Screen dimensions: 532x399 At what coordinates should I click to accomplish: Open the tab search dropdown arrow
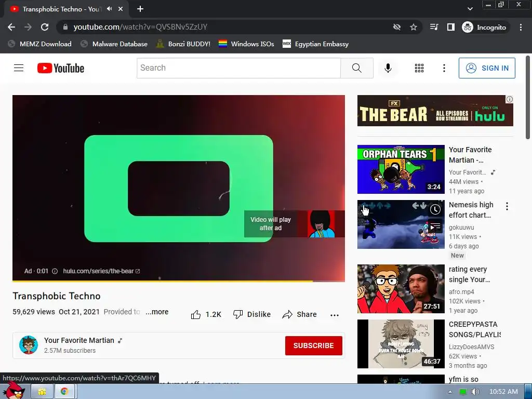[470, 9]
